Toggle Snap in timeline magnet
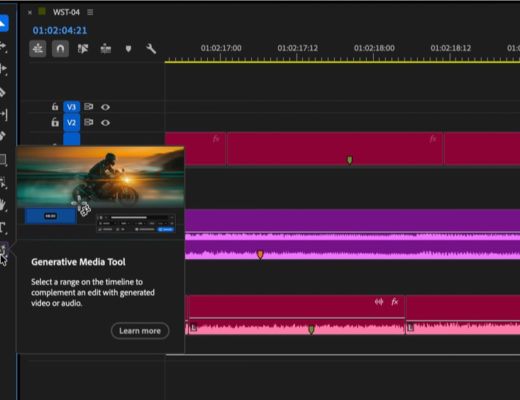The image size is (520, 400). tap(60, 49)
